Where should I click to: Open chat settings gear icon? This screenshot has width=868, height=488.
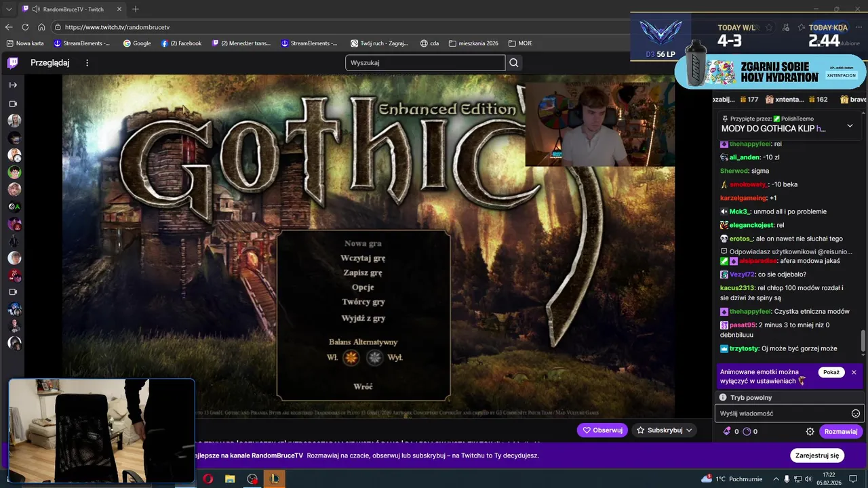[810, 431]
